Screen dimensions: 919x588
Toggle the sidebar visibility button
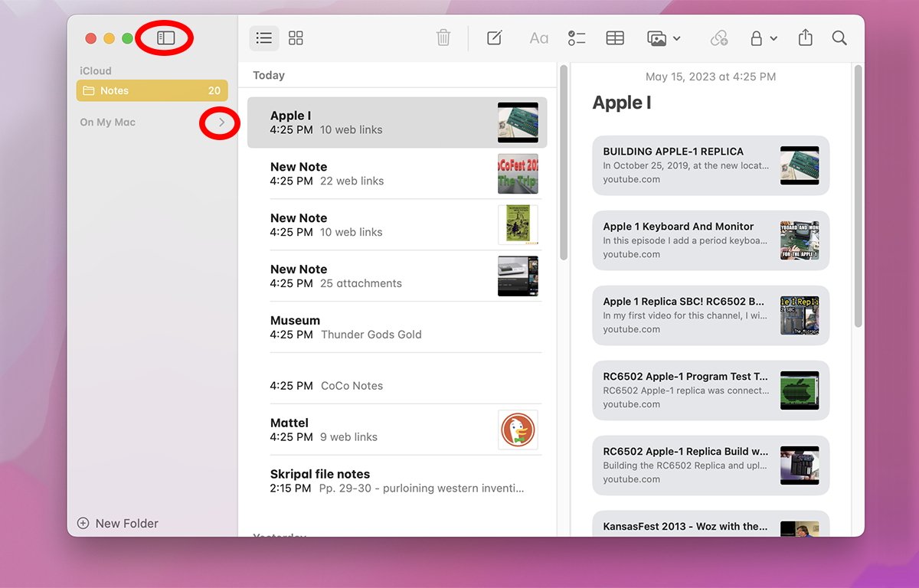pyautogui.click(x=165, y=38)
